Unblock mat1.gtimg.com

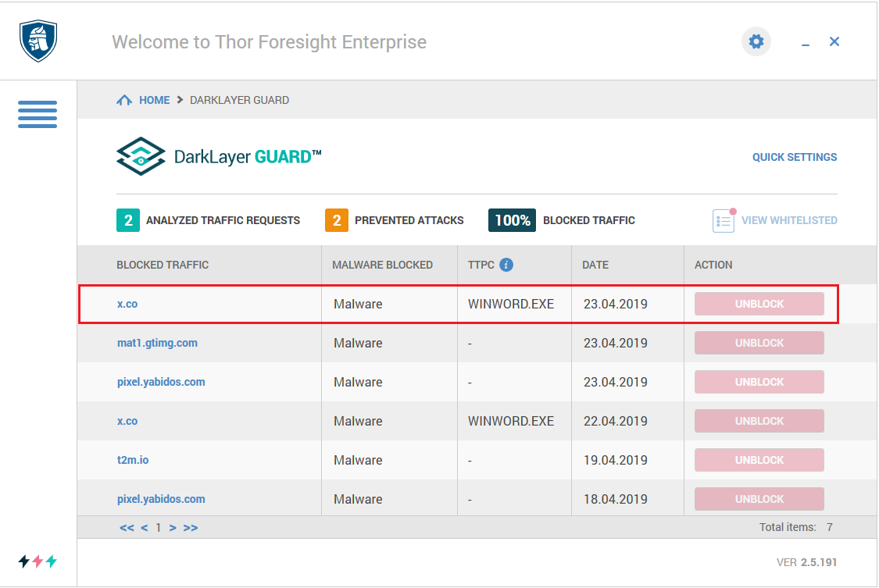(x=759, y=343)
